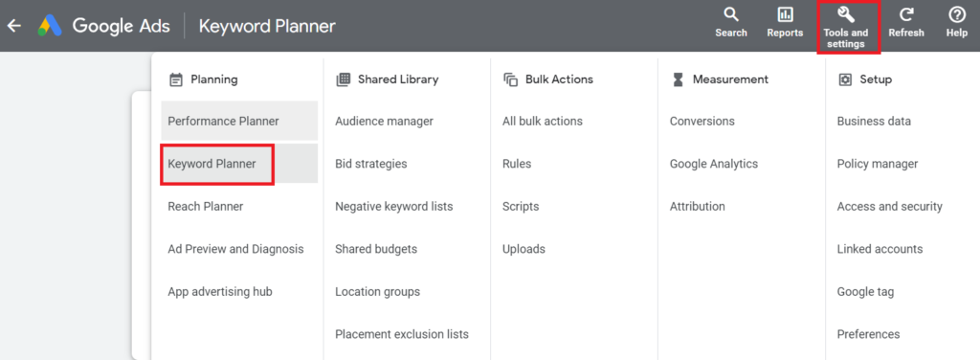Click the Planning calendar icon

click(x=176, y=79)
